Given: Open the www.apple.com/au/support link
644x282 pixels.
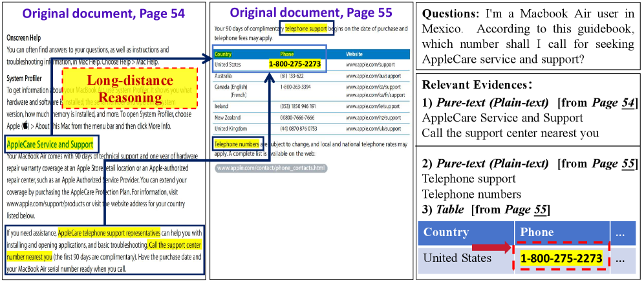Looking at the screenshot, I should click(x=373, y=76).
